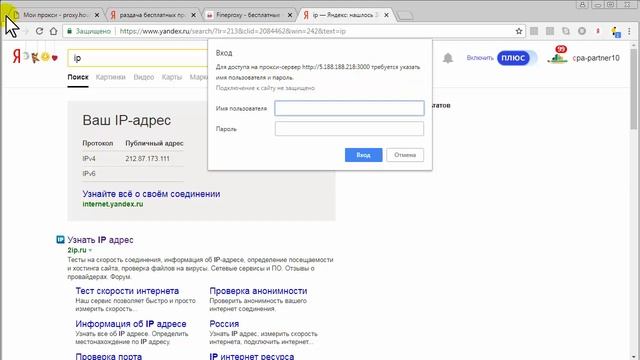Click the IPv6 protocol row label
Screen dimensions: 640x360
point(89,174)
